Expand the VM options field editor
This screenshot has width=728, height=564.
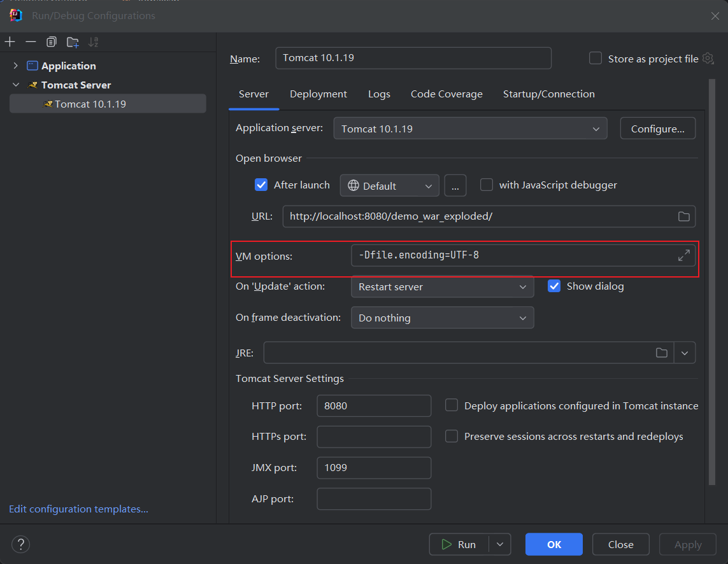[x=683, y=255]
